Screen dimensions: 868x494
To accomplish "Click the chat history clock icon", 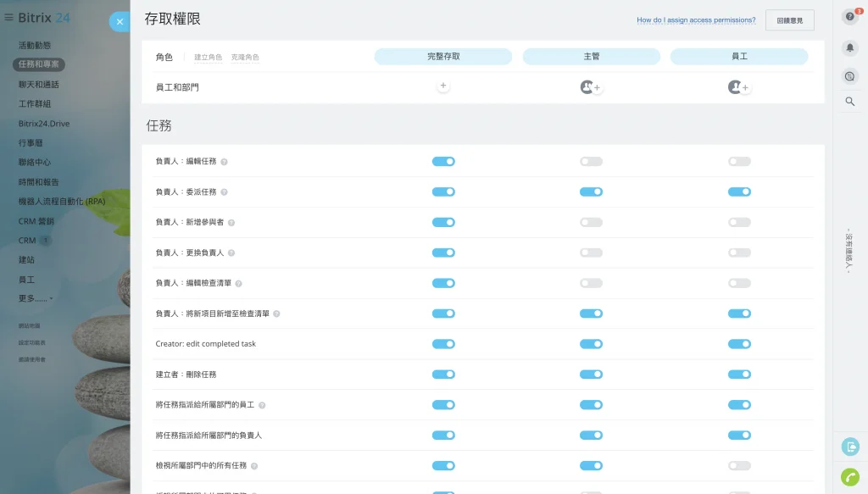I will pyautogui.click(x=850, y=76).
